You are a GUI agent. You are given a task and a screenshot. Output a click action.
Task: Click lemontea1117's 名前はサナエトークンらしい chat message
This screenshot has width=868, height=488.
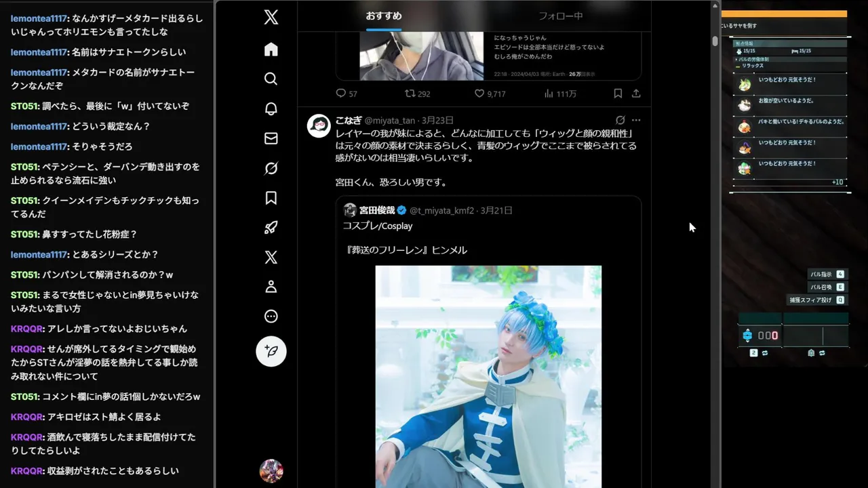98,52
